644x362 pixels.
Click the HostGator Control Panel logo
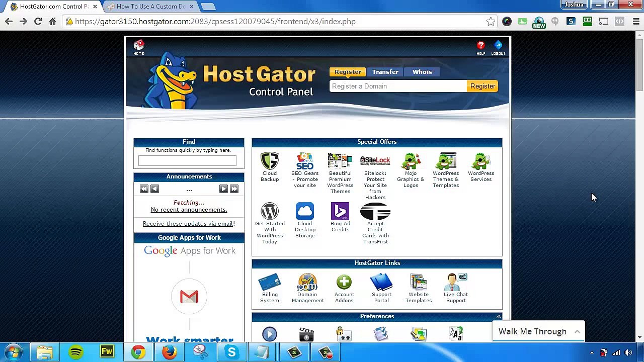(x=229, y=80)
